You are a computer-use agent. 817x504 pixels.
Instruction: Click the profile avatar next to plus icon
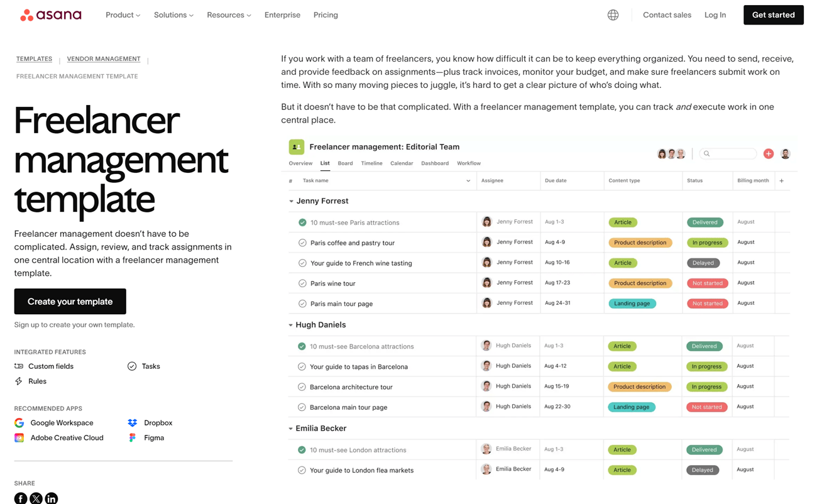[786, 153]
